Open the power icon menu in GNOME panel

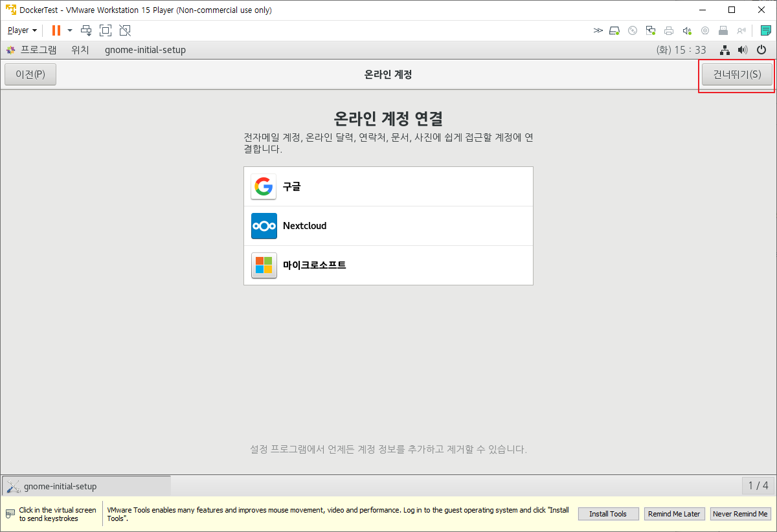(x=761, y=50)
